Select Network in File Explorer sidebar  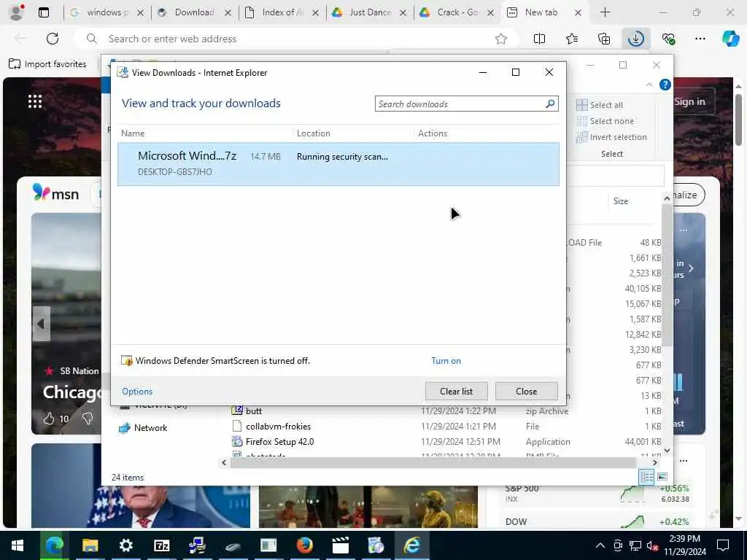[143, 427]
